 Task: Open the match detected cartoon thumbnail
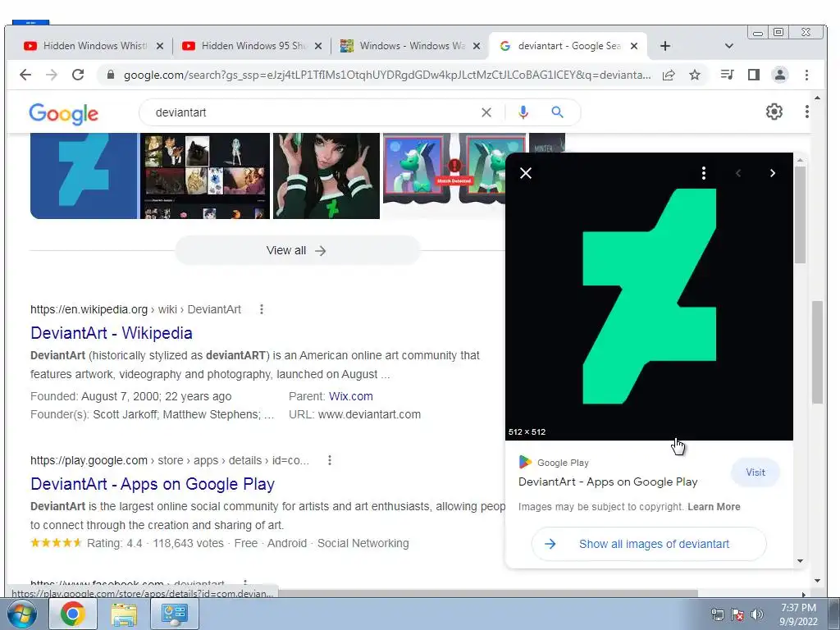444,176
